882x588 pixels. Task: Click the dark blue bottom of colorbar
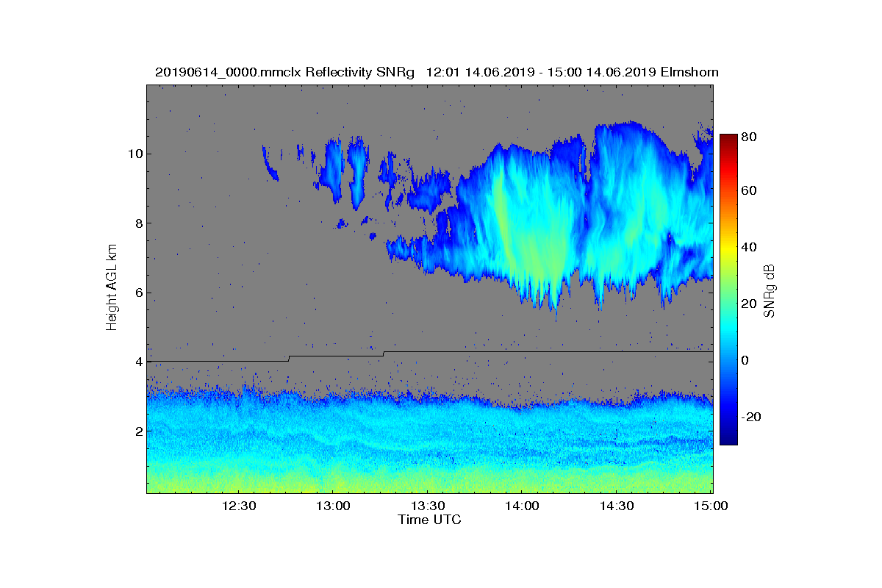[728, 440]
